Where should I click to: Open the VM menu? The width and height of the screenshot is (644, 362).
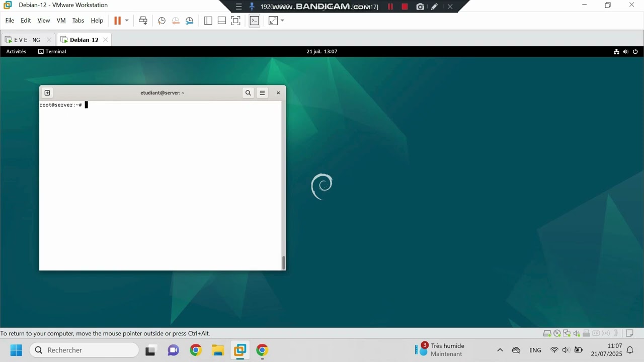61,21
